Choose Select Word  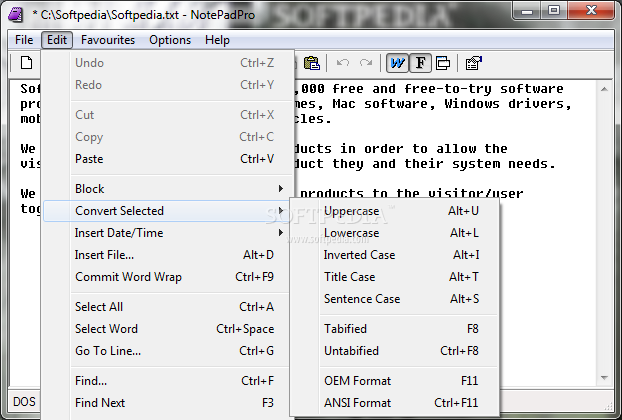168,329
